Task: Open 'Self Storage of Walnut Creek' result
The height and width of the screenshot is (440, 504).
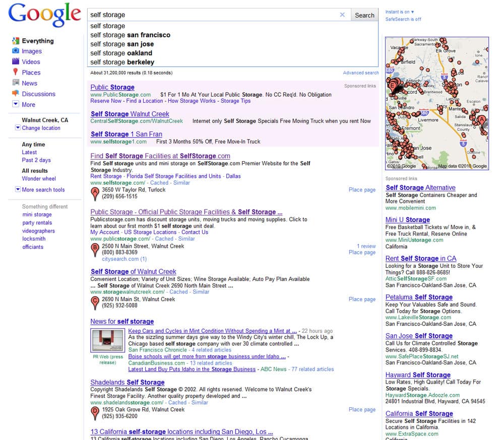Action: click(x=134, y=271)
